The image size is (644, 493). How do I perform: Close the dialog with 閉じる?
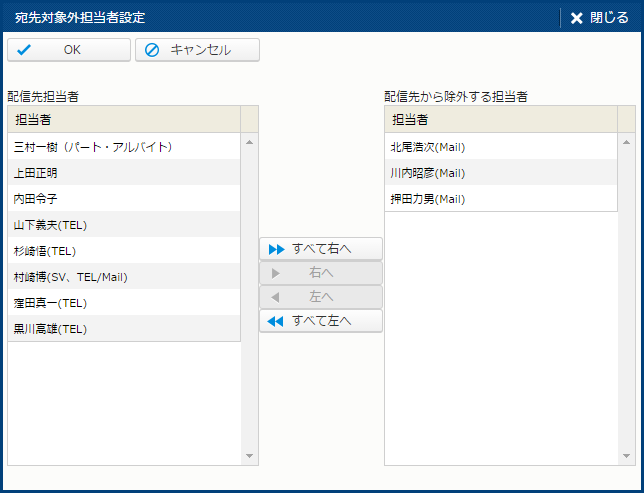[x=600, y=18]
